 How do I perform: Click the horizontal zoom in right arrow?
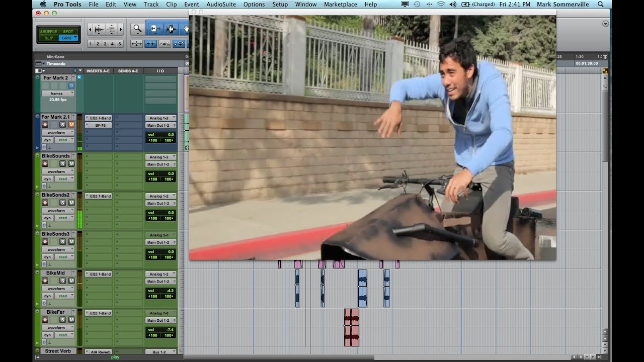120,29
